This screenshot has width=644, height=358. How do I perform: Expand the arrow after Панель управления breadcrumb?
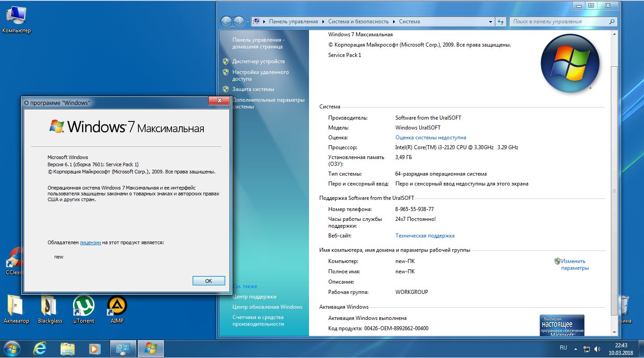(323, 22)
